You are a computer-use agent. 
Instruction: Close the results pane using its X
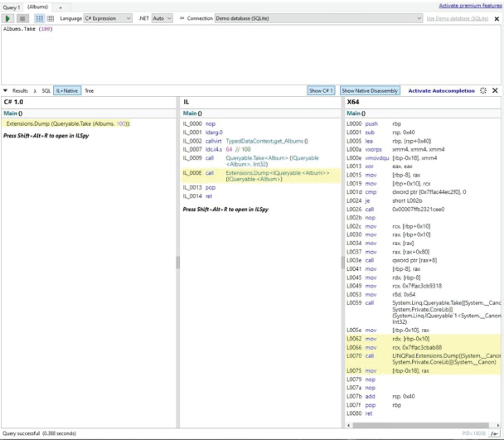495,91
